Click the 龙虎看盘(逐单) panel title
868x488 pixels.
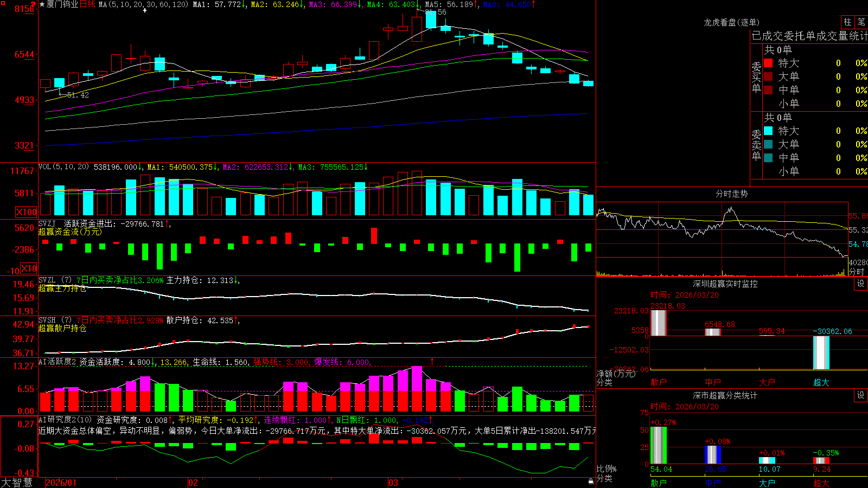tap(732, 22)
